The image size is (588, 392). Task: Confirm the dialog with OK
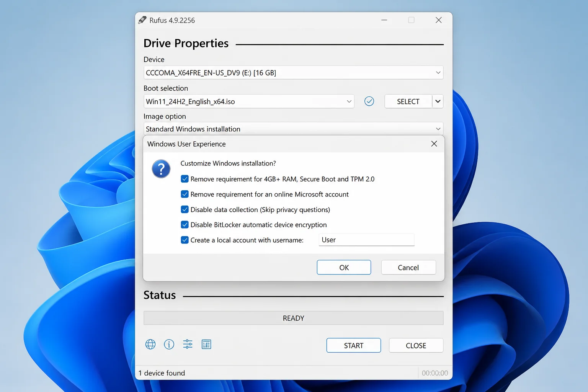(344, 267)
